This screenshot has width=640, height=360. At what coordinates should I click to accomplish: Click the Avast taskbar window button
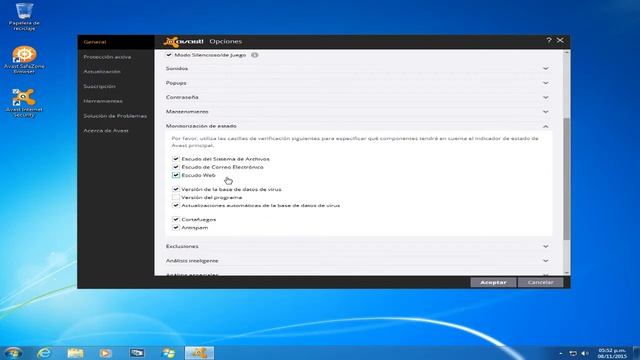(x=199, y=353)
